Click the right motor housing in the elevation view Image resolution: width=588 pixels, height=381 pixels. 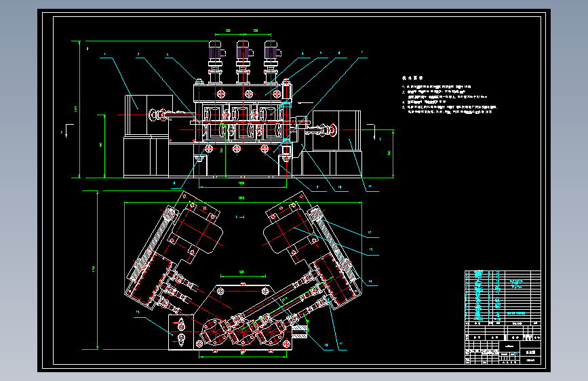pos(336,130)
